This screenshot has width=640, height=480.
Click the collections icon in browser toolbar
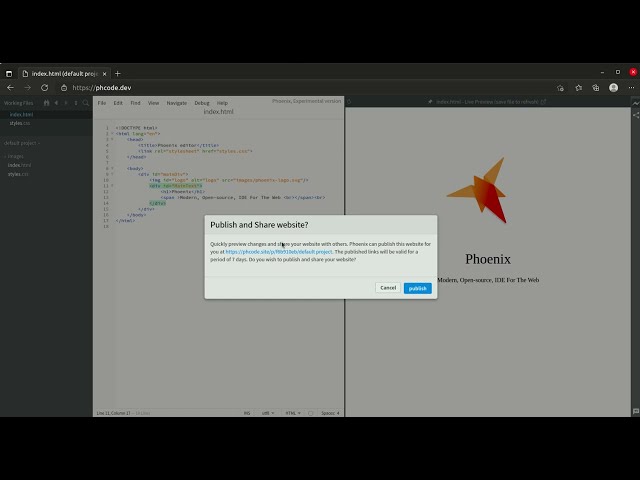point(596,88)
